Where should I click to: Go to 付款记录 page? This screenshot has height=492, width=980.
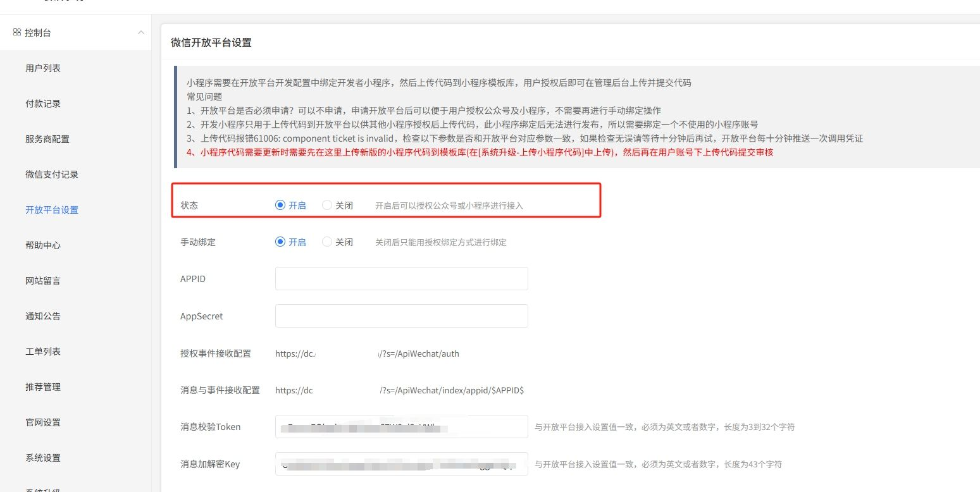click(43, 104)
